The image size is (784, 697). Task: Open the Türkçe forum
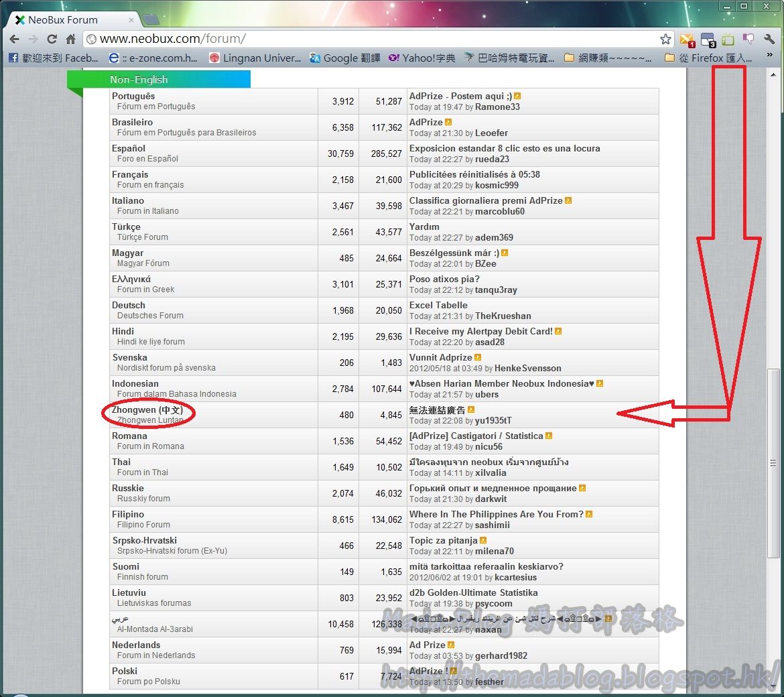tap(126, 227)
